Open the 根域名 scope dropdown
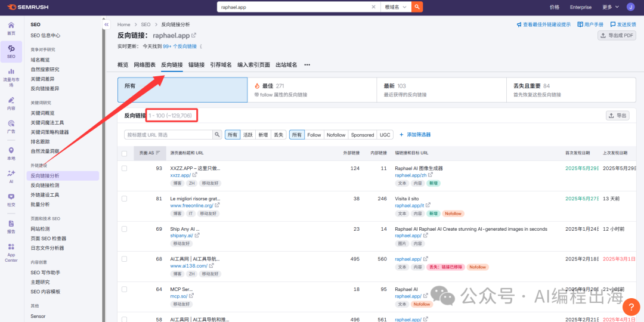 tap(395, 7)
